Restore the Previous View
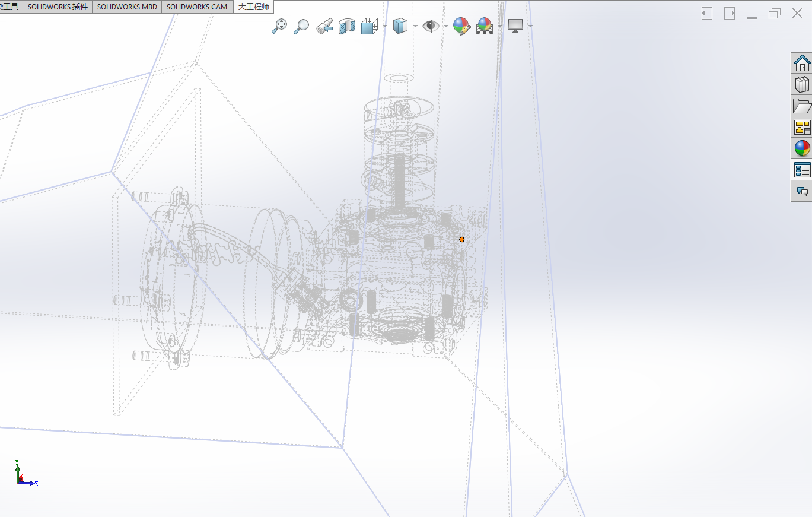The height and width of the screenshot is (517, 812). tap(324, 26)
